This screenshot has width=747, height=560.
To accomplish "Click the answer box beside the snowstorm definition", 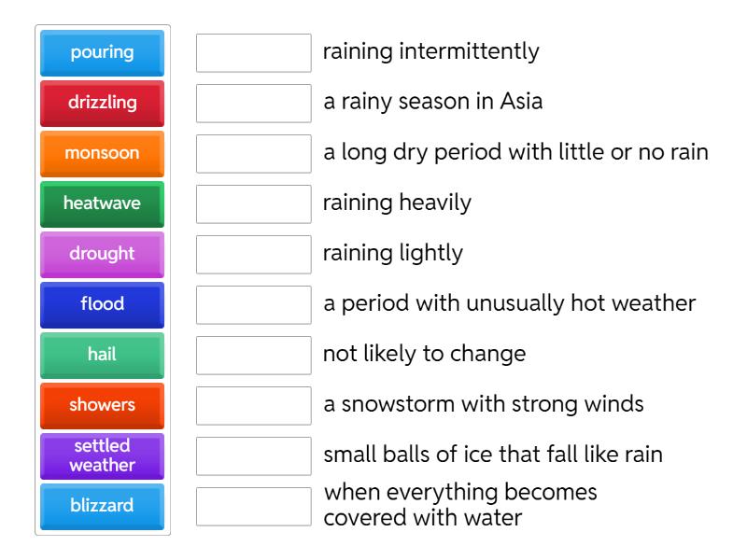I will [253, 406].
